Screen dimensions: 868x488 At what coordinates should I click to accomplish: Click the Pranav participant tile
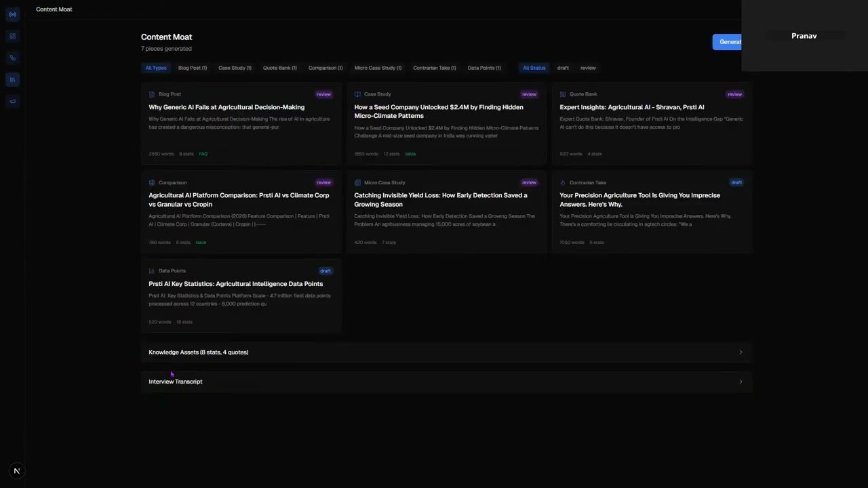[x=804, y=35]
